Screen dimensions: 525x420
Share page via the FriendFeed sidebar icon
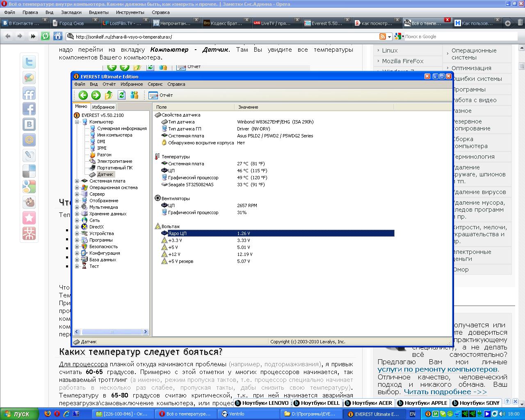point(29,94)
